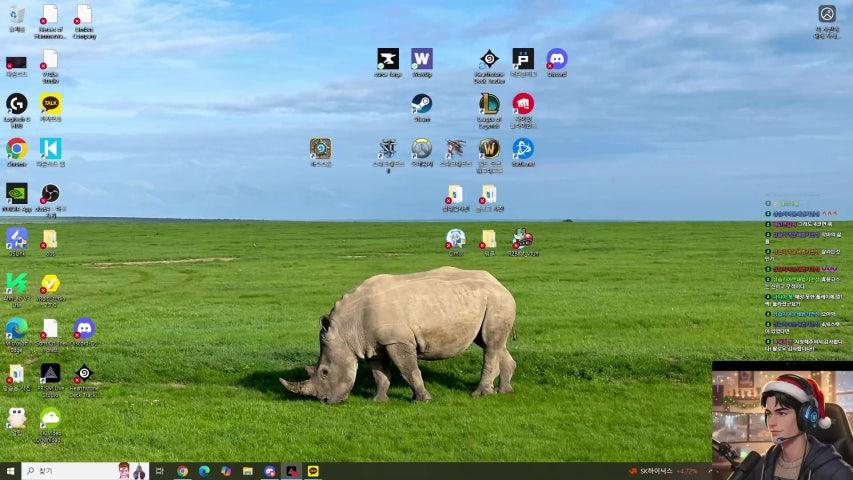Select the NVIDIA App desktop icon
The width and height of the screenshot is (853, 480).
point(16,193)
